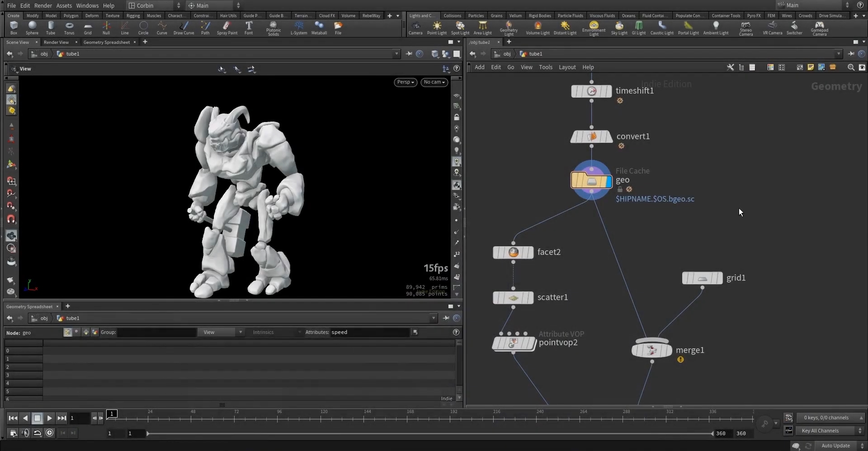Expand the Key All Channels dropdown
This screenshot has height=451, width=868.
[830, 431]
